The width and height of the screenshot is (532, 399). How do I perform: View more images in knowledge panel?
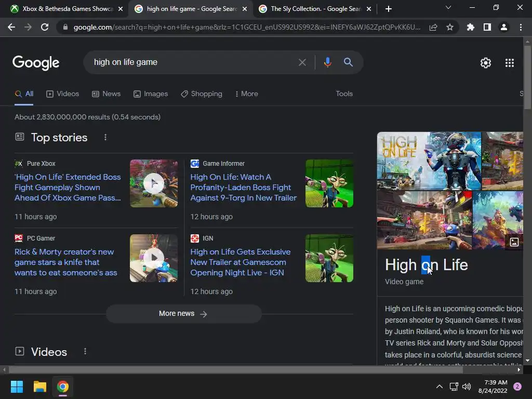coord(514,242)
